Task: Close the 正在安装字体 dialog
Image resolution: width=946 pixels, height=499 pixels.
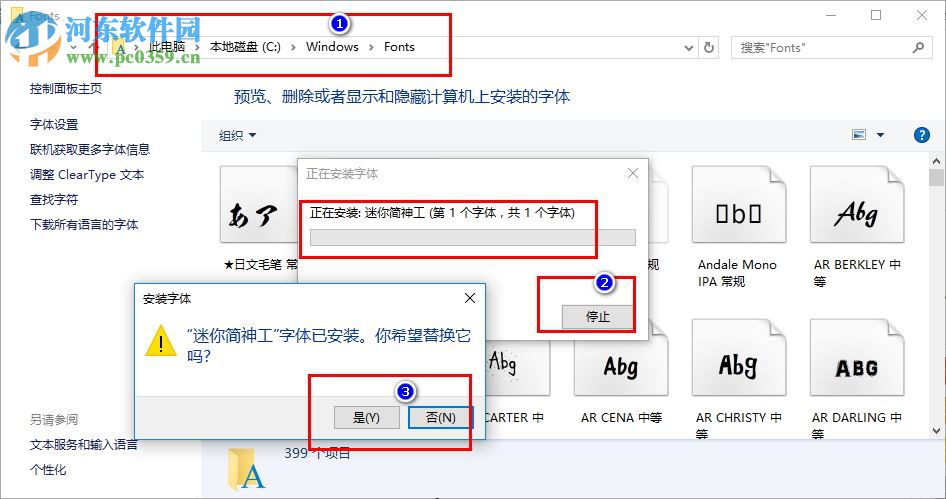Action: pyautogui.click(x=632, y=174)
